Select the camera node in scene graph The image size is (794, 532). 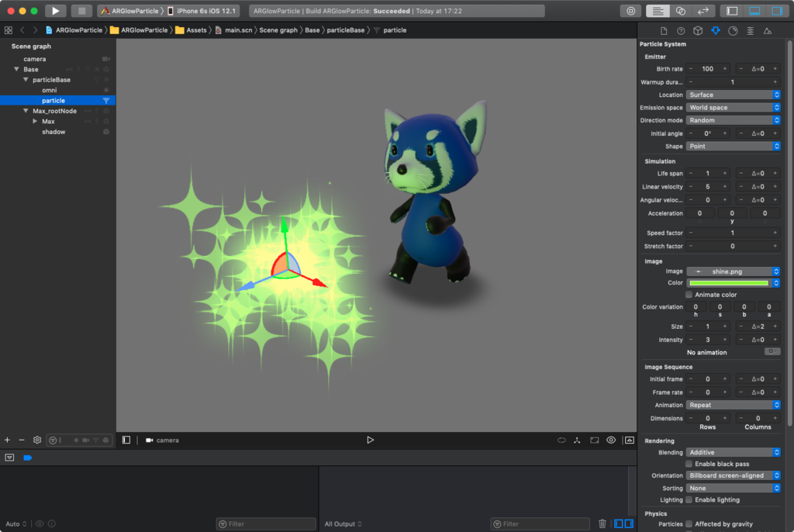(34, 59)
